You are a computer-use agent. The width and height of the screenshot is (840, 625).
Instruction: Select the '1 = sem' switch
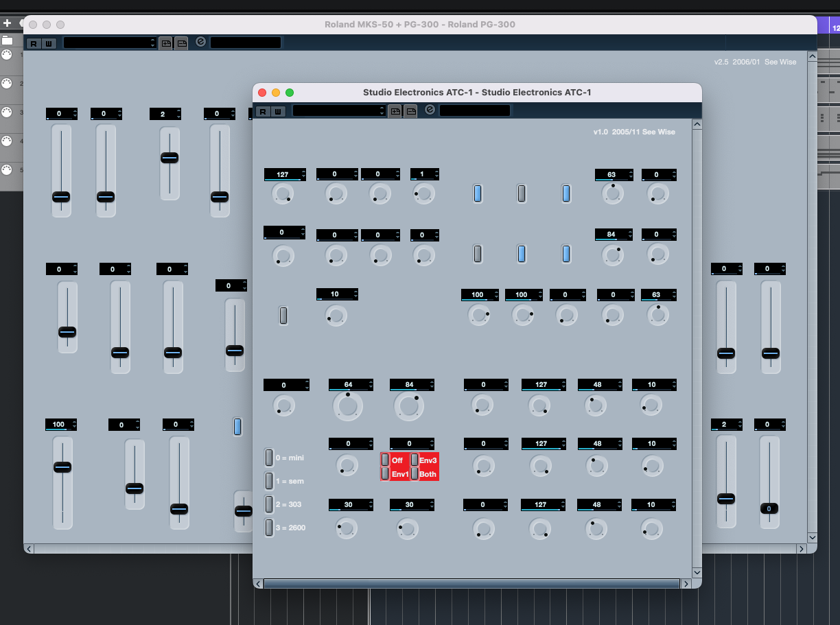pyautogui.click(x=269, y=481)
